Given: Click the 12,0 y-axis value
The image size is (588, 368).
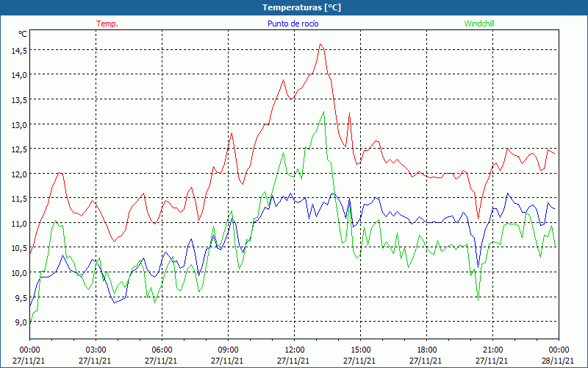Looking at the screenshot, I should pyautogui.click(x=19, y=174).
